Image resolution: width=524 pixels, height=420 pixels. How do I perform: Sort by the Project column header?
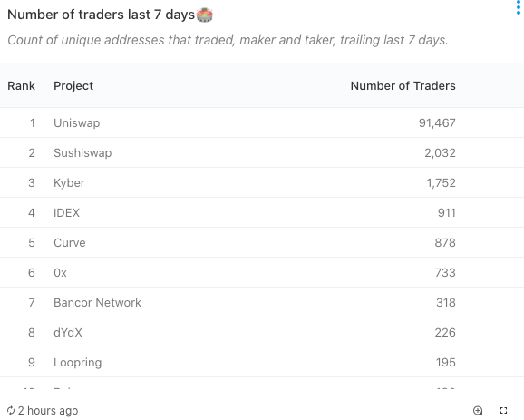click(x=73, y=86)
